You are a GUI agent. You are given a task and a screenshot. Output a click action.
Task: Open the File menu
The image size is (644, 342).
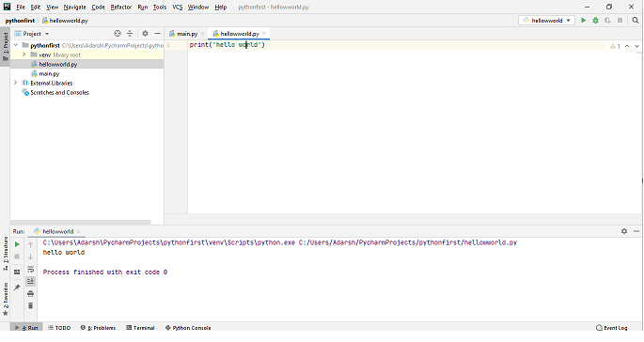21,7
